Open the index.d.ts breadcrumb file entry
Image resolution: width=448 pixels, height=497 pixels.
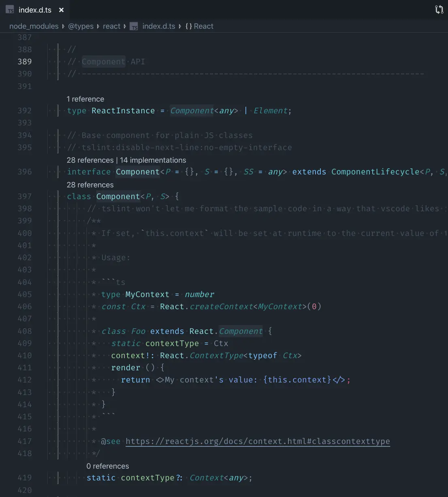click(159, 26)
